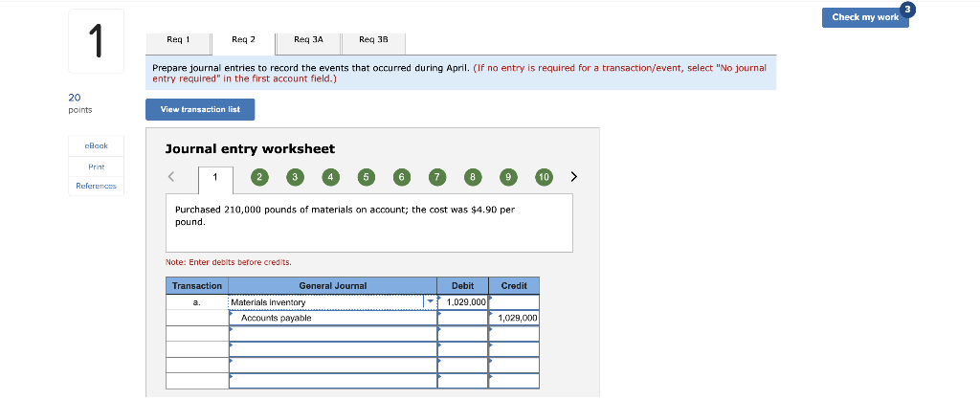This screenshot has width=980, height=400.
Task: Open View transaction list
Action: click(200, 109)
